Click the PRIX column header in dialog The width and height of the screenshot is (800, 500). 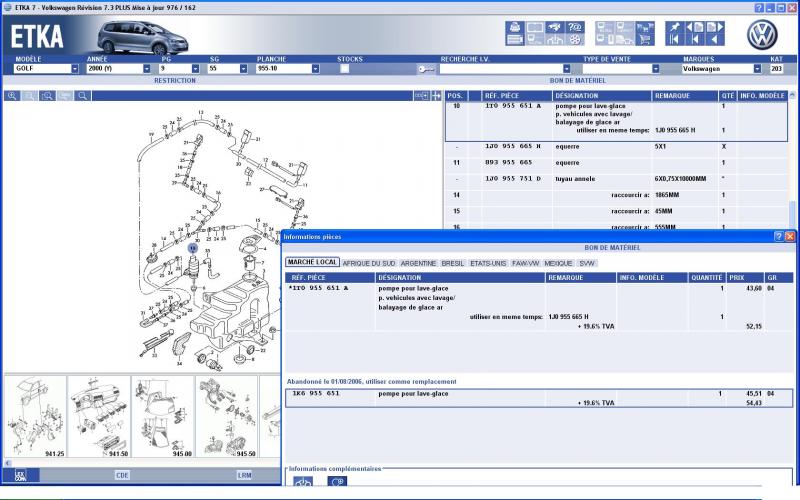coord(745,278)
